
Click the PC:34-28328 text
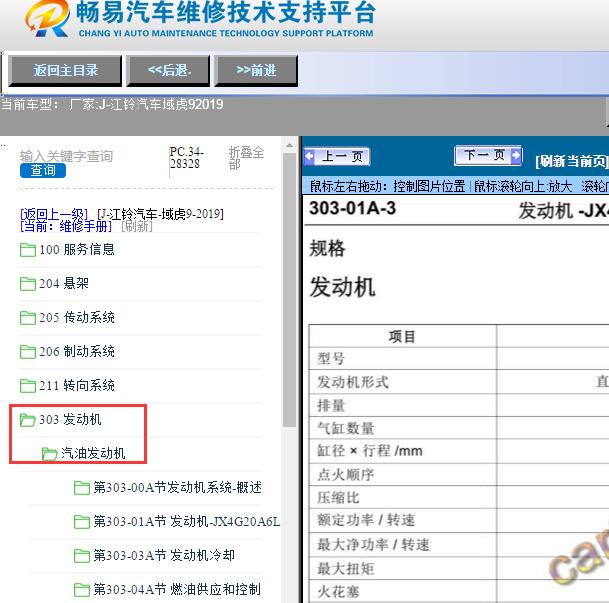click(x=186, y=158)
